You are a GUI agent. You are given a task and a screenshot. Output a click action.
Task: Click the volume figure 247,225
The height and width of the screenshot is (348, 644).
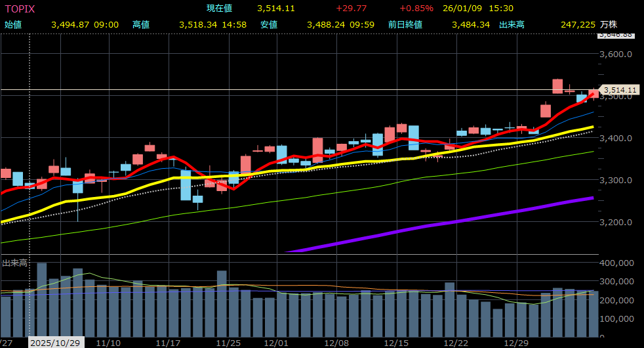point(578,24)
